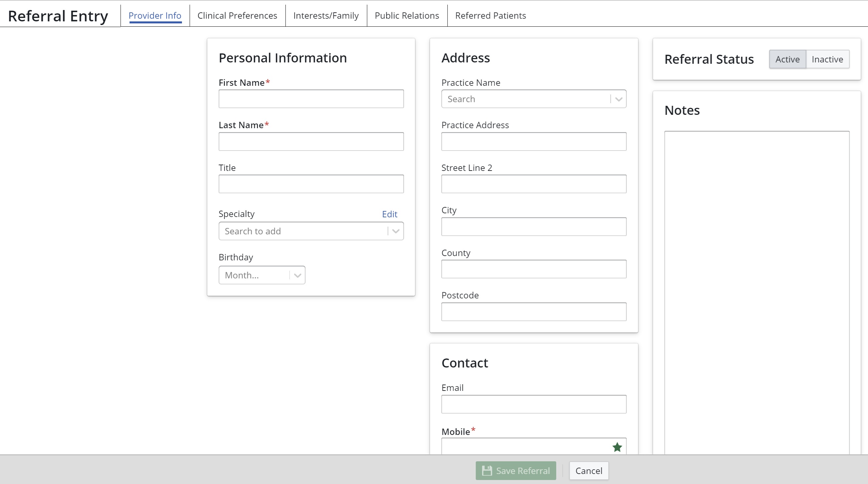Image resolution: width=868 pixels, height=484 pixels.
Task: Switch to the Provider Info tab
Action: tap(155, 15)
